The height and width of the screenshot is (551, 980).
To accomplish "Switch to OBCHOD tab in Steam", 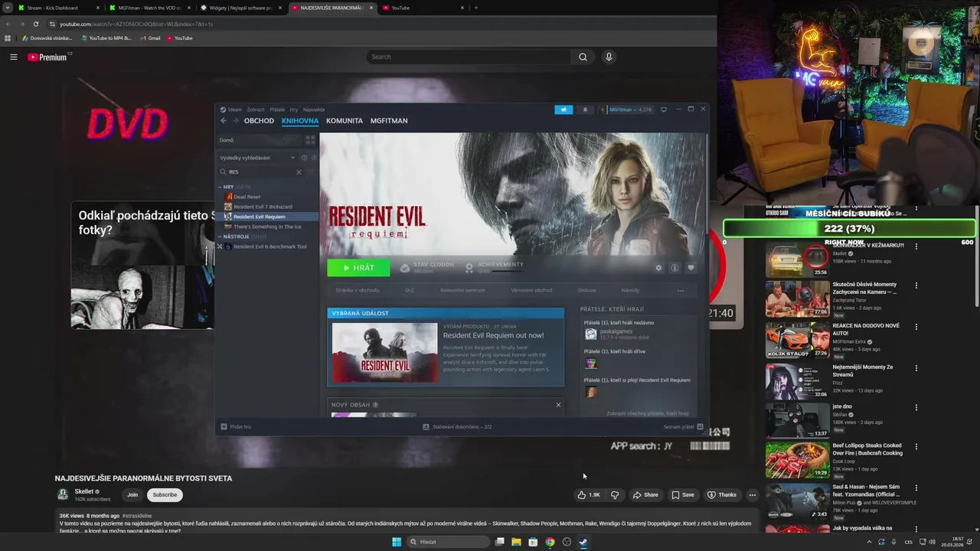I will tap(259, 121).
